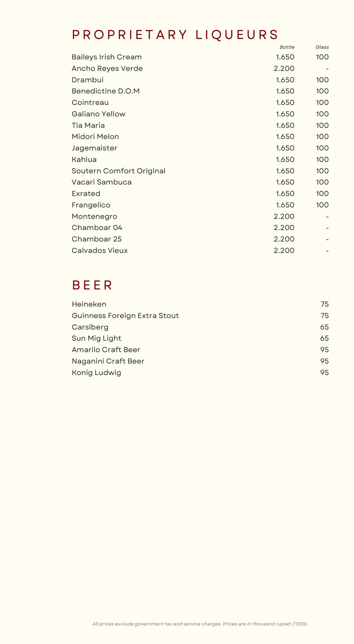Select Drambui from the liqueur list
The height and width of the screenshot is (644, 354).
pos(88,80)
